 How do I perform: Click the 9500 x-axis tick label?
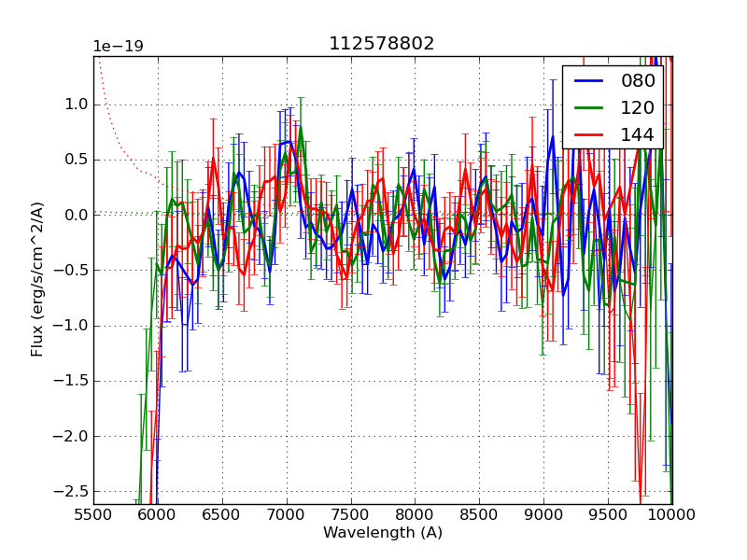[609, 514]
